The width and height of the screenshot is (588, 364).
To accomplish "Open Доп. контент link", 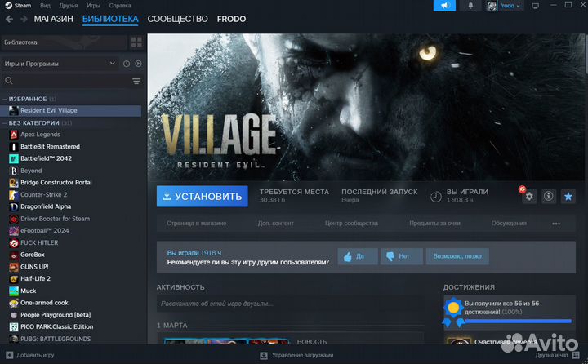I will (x=276, y=224).
